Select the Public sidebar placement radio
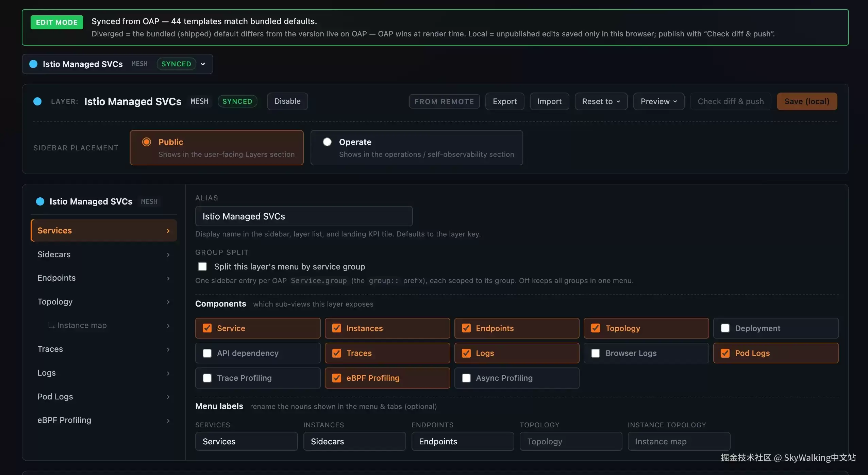Image resolution: width=868 pixels, height=475 pixels. click(x=147, y=142)
